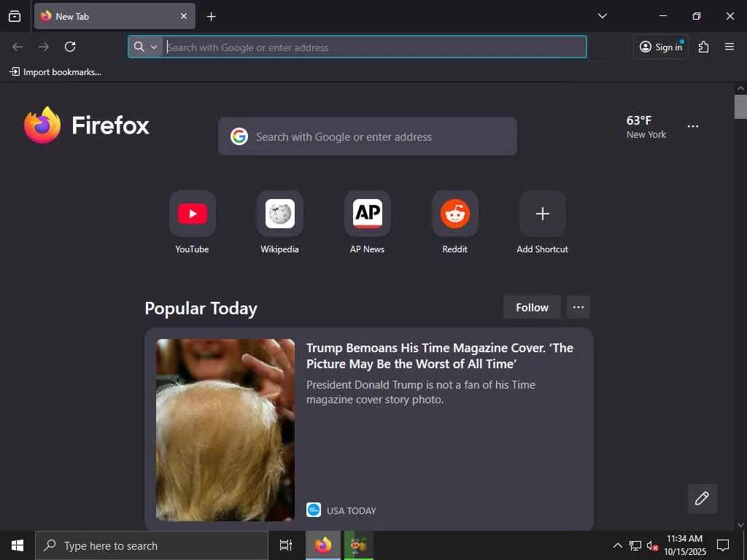This screenshot has width=747, height=560.
Task: Click the Firefox taskbar icon
Action: click(x=323, y=545)
